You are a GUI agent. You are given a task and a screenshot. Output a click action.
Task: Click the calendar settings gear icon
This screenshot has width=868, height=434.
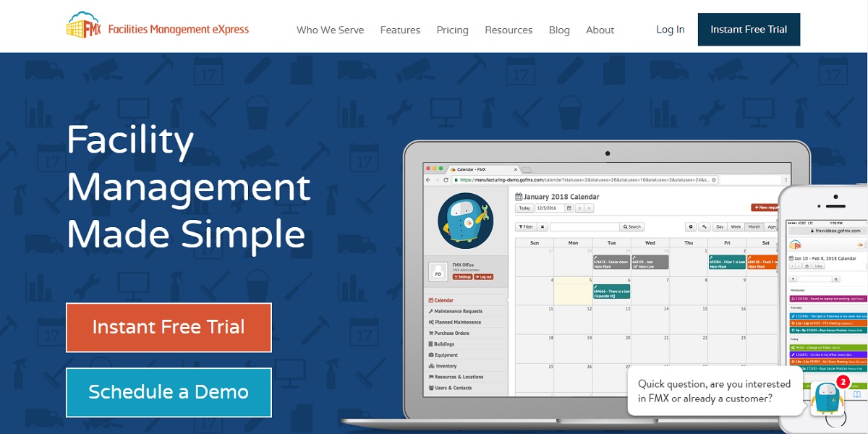tap(691, 226)
